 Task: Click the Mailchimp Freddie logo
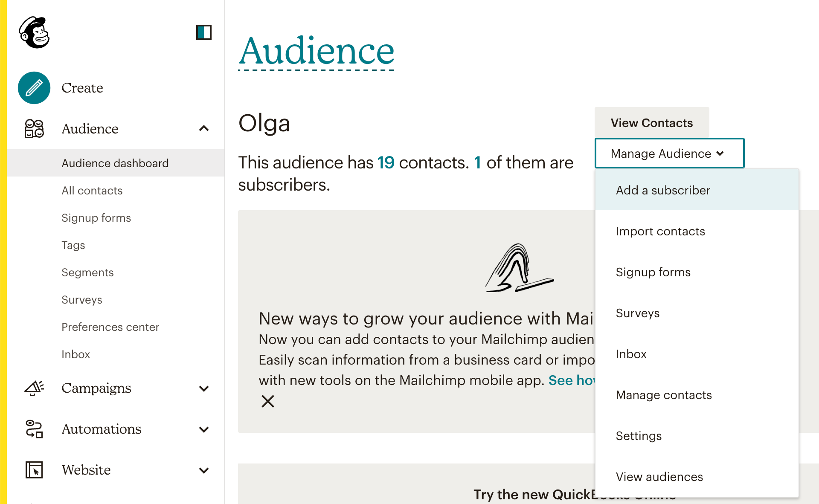pos(34,33)
